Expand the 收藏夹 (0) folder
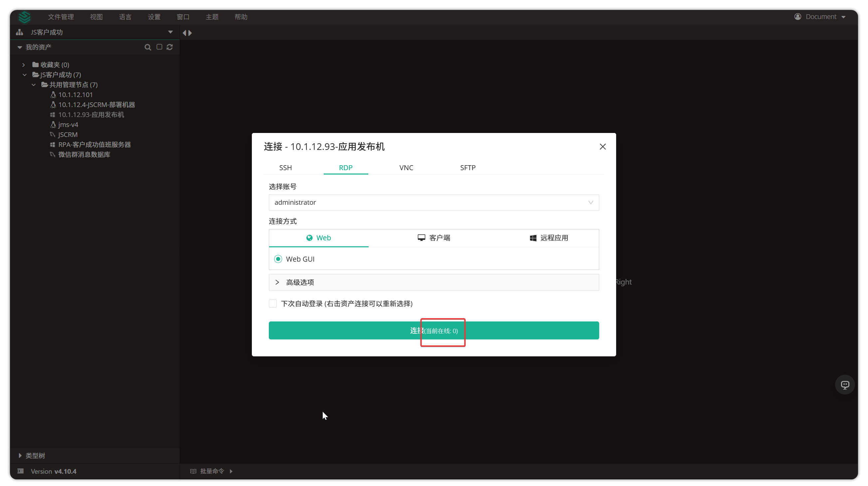868x486 pixels. coord(24,64)
